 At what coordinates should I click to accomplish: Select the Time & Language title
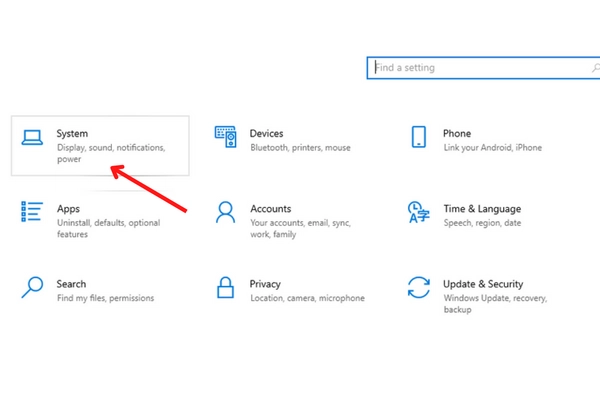click(482, 209)
